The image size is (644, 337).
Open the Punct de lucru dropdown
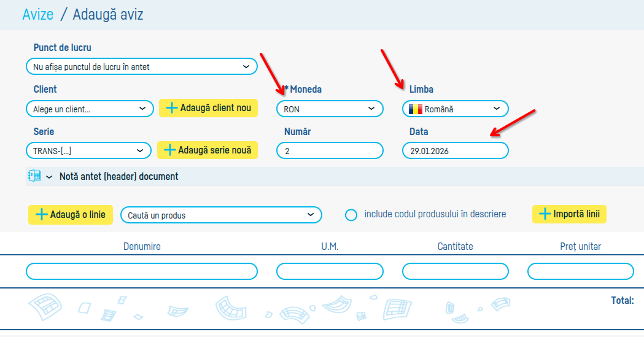coord(142,66)
